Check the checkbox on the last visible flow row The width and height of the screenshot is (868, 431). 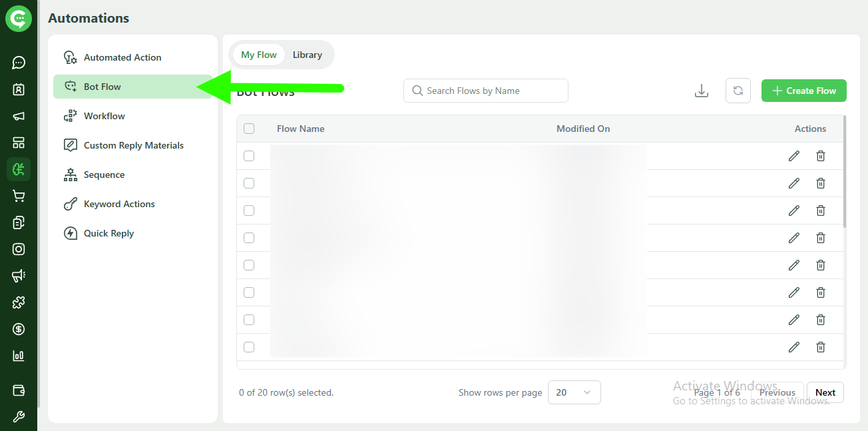pos(249,346)
